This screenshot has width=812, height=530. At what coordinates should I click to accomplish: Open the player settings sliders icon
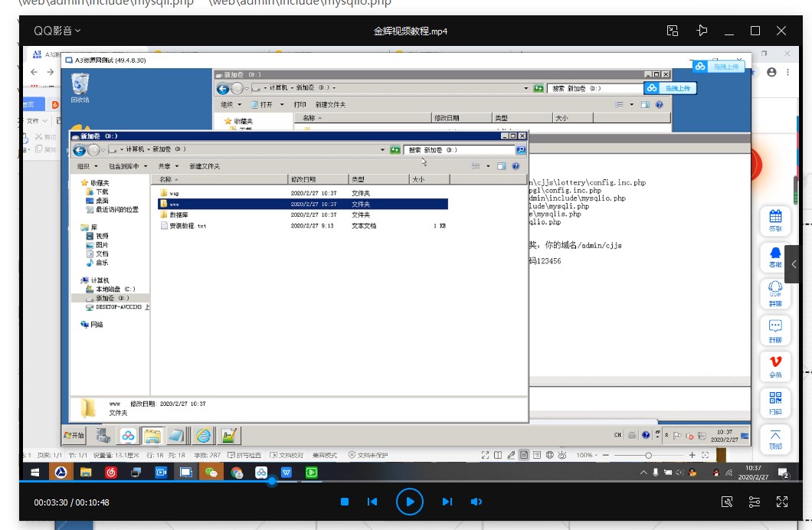tap(755, 502)
